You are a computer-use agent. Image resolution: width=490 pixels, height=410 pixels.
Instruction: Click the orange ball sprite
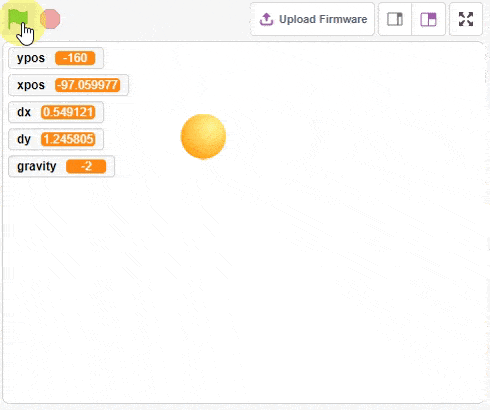(x=203, y=136)
